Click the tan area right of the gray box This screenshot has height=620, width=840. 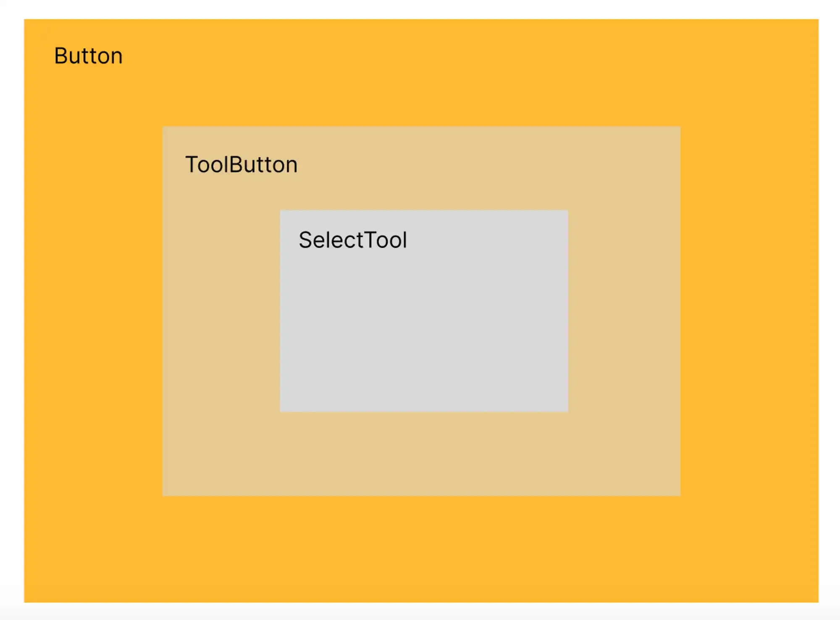tap(624, 311)
